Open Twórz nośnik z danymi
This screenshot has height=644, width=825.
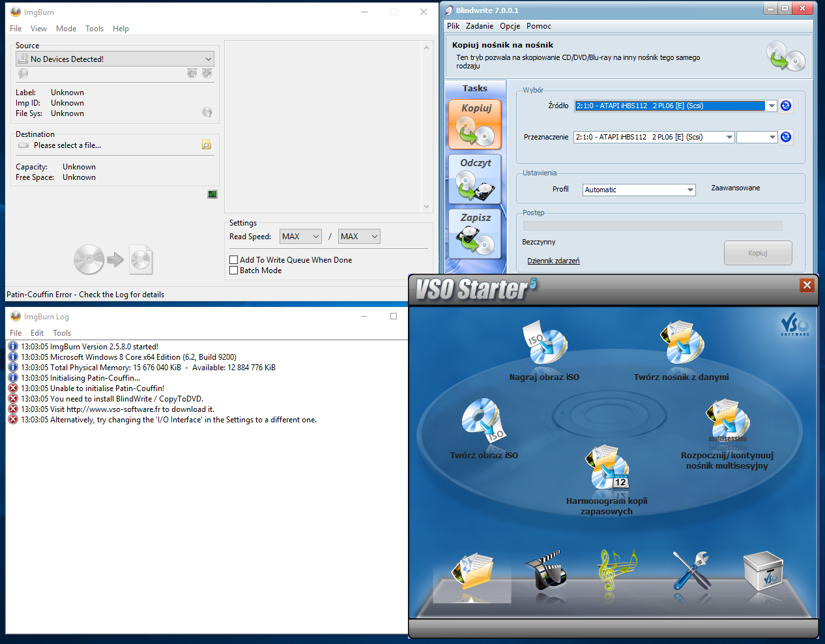(682, 350)
